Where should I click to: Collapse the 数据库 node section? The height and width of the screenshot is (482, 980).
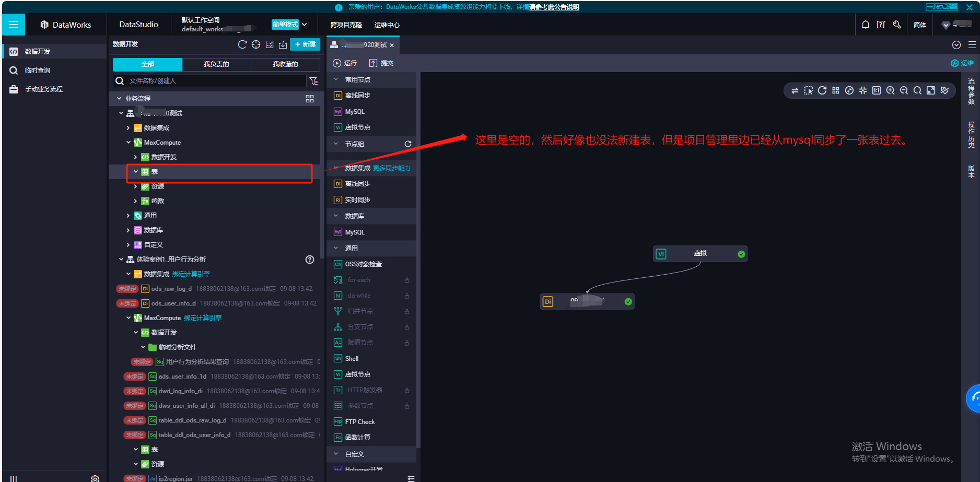(336, 216)
